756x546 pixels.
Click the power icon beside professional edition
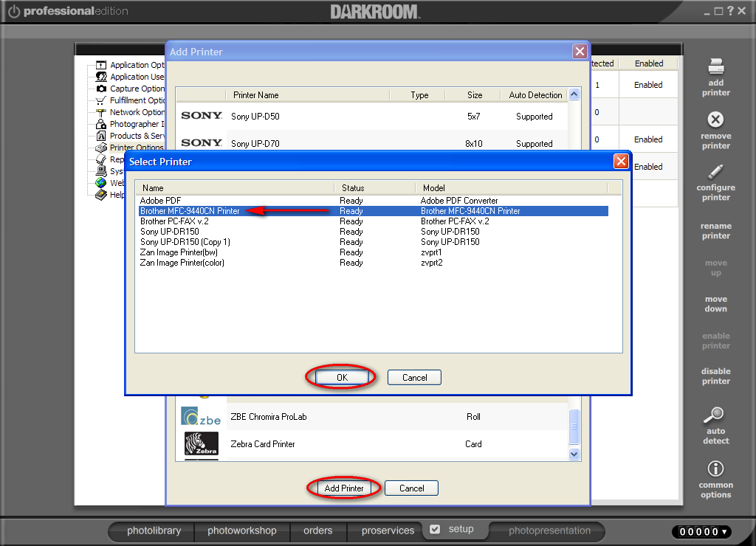14,11
